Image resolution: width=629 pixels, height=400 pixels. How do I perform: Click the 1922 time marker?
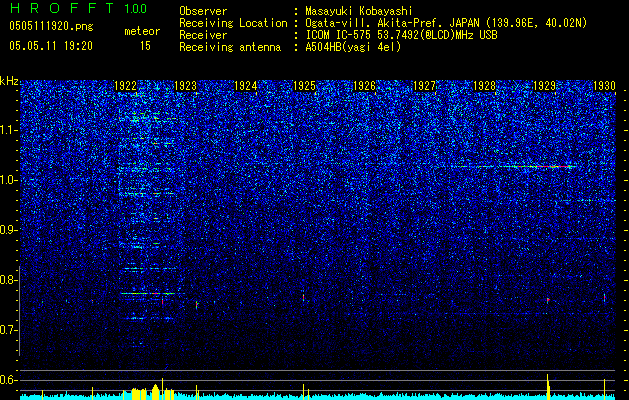tap(126, 86)
